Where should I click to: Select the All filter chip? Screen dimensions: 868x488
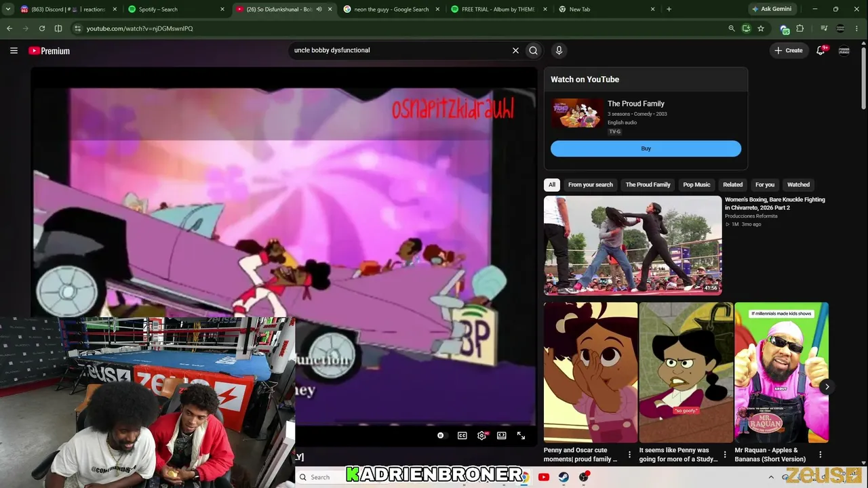click(x=552, y=184)
